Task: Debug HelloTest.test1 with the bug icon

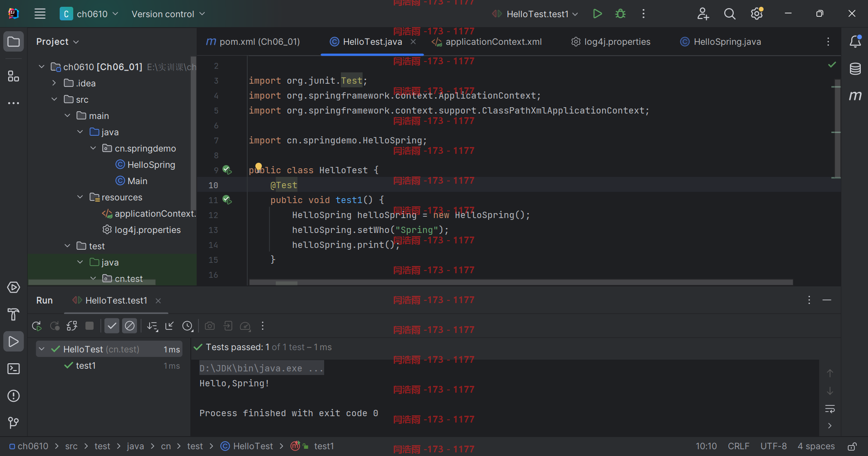Action: tap(620, 14)
